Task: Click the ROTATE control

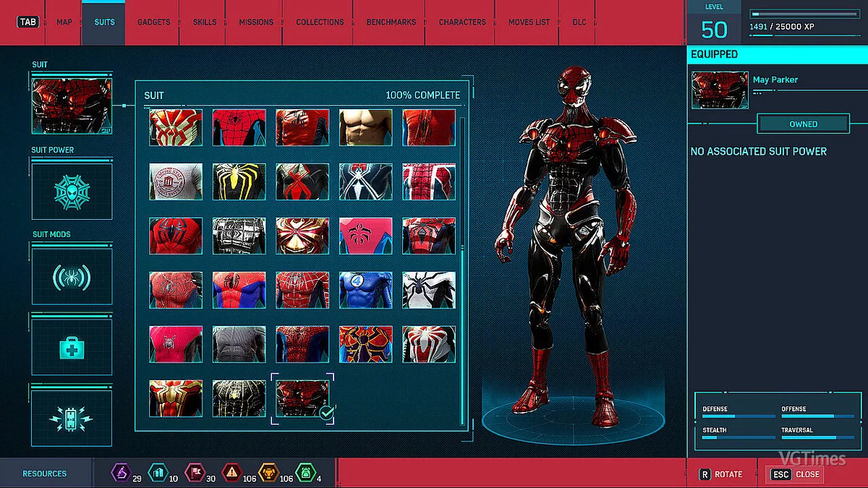Action: click(x=720, y=474)
